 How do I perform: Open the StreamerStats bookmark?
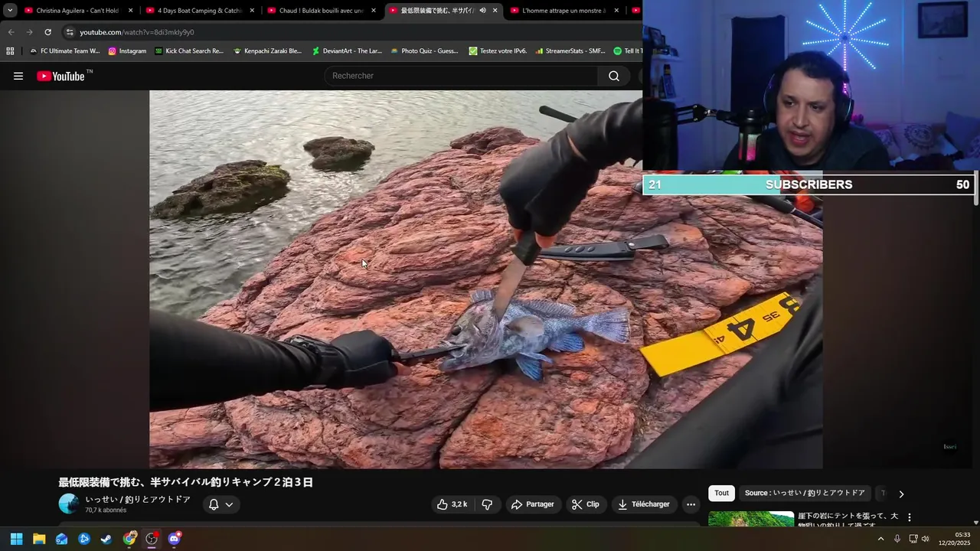pyautogui.click(x=570, y=51)
